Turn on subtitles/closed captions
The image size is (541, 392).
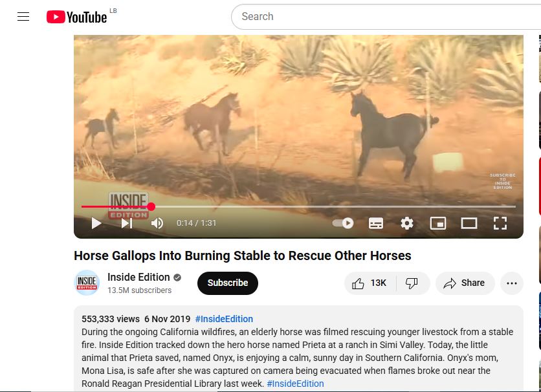[x=376, y=223]
